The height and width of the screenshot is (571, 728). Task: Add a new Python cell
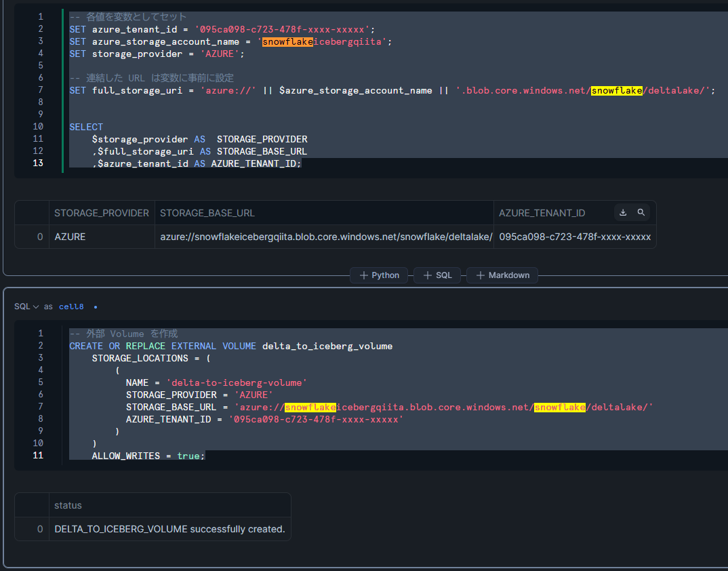(379, 275)
